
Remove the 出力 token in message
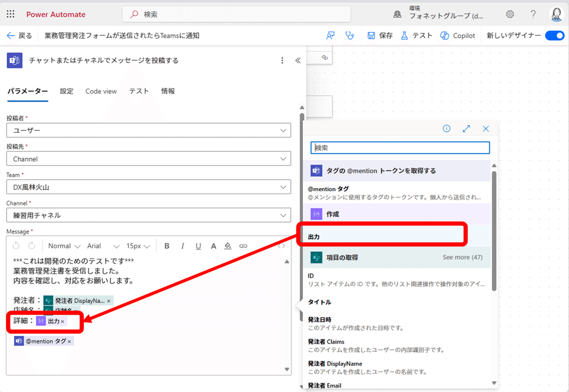[x=62, y=321]
